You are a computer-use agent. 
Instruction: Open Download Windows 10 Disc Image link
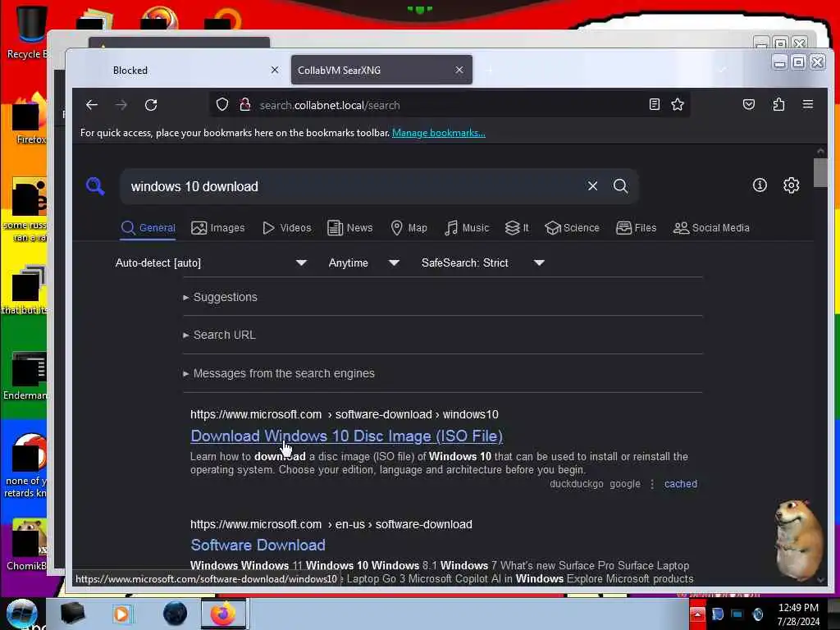click(347, 436)
